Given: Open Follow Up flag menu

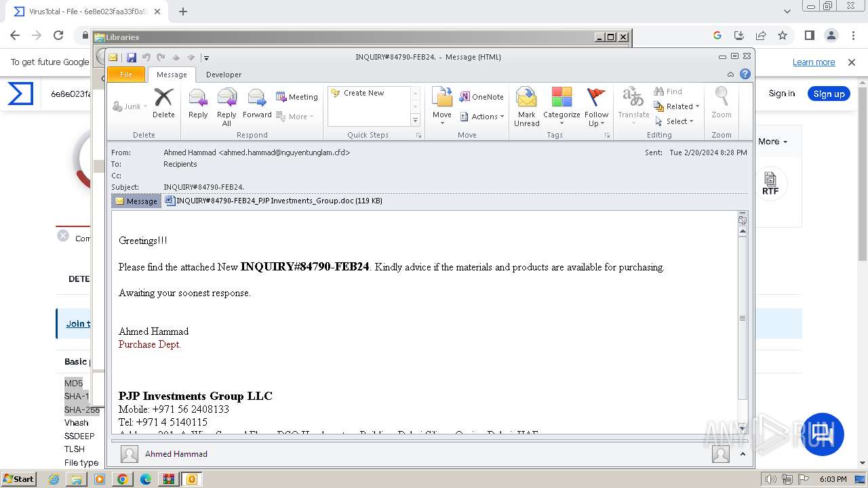Looking at the screenshot, I should pos(597,107).
